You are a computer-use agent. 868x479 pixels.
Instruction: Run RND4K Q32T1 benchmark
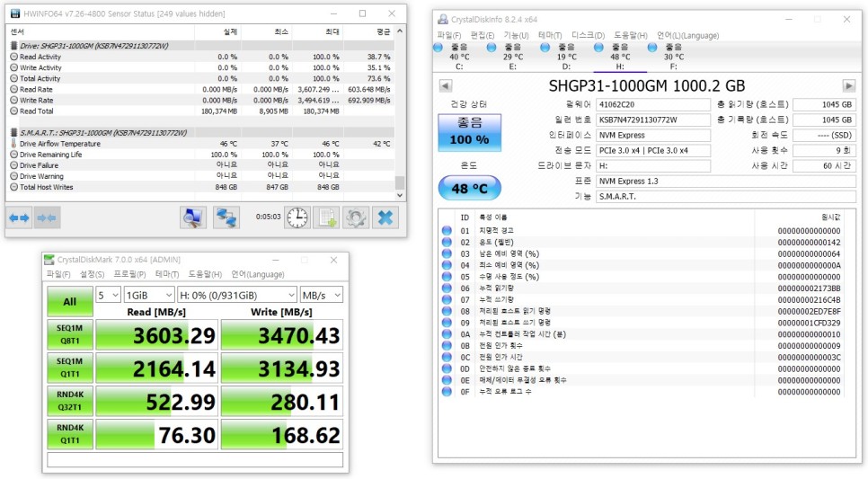click(70, 401)
